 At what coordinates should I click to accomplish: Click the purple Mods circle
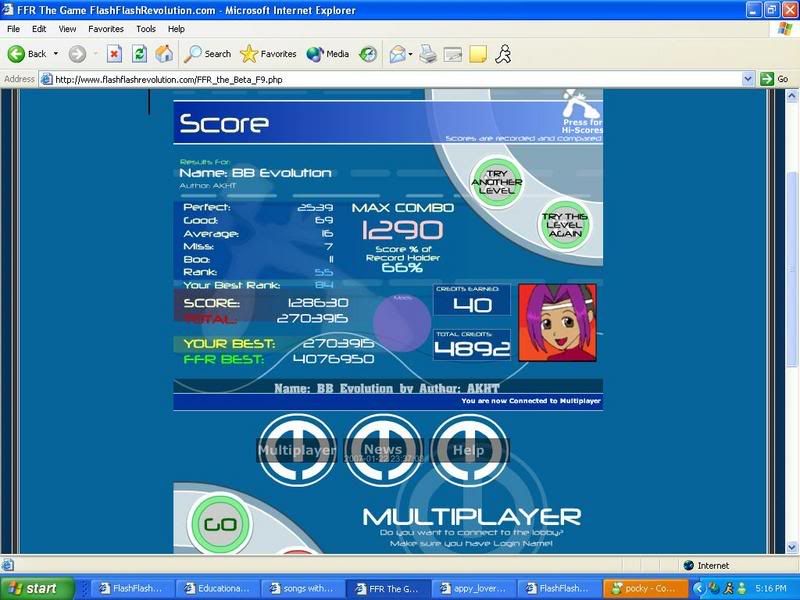coord(402,322)
